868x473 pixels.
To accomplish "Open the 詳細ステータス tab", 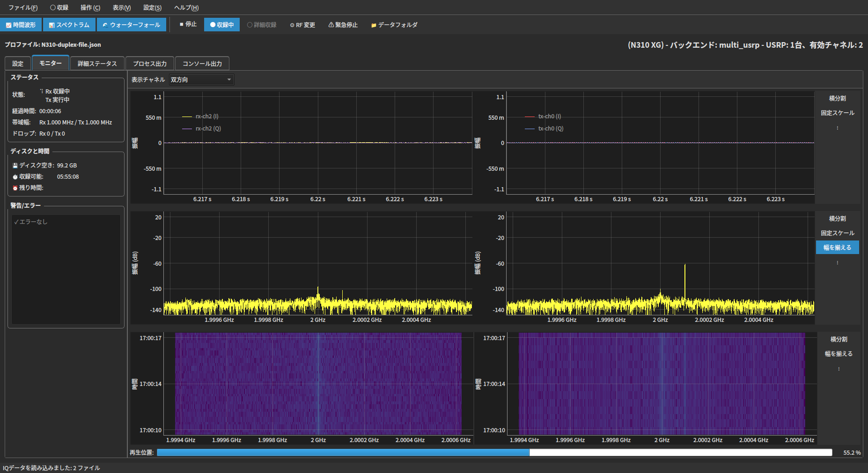I will click(97, 64).
